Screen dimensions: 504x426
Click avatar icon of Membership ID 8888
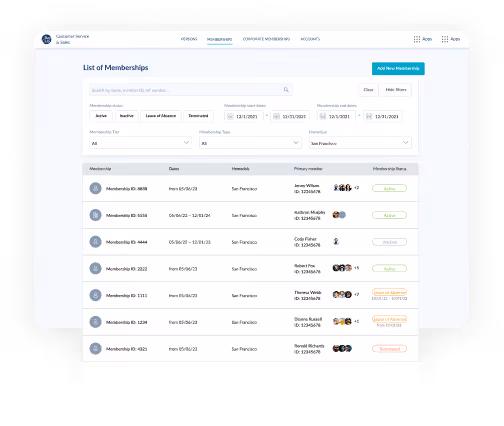95,188
